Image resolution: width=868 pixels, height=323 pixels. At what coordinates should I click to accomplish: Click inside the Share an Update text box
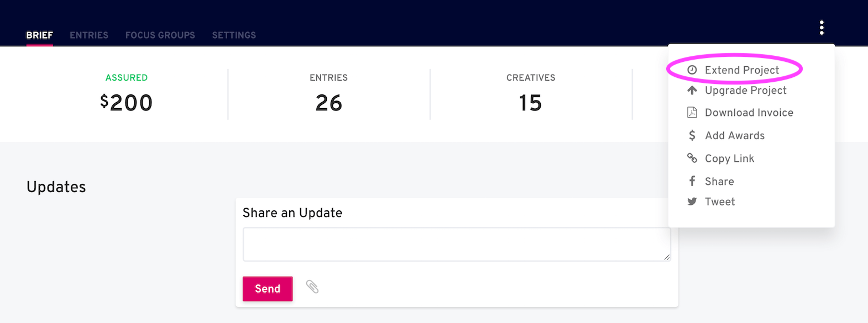(456, 244)
